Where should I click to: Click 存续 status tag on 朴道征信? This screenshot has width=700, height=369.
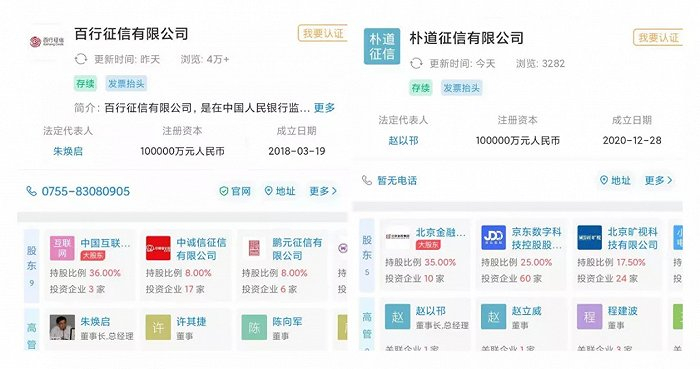pyautogui.click(x=420, y=88)
